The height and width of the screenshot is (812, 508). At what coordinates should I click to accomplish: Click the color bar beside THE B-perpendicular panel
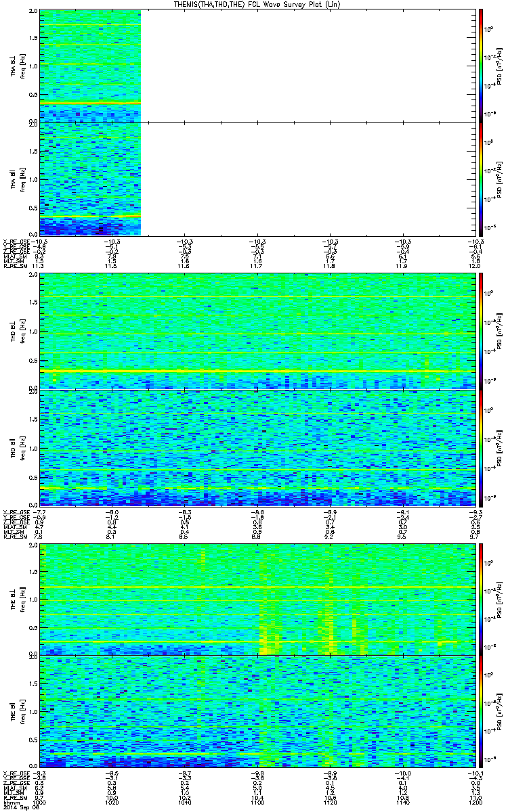(481, 599)
